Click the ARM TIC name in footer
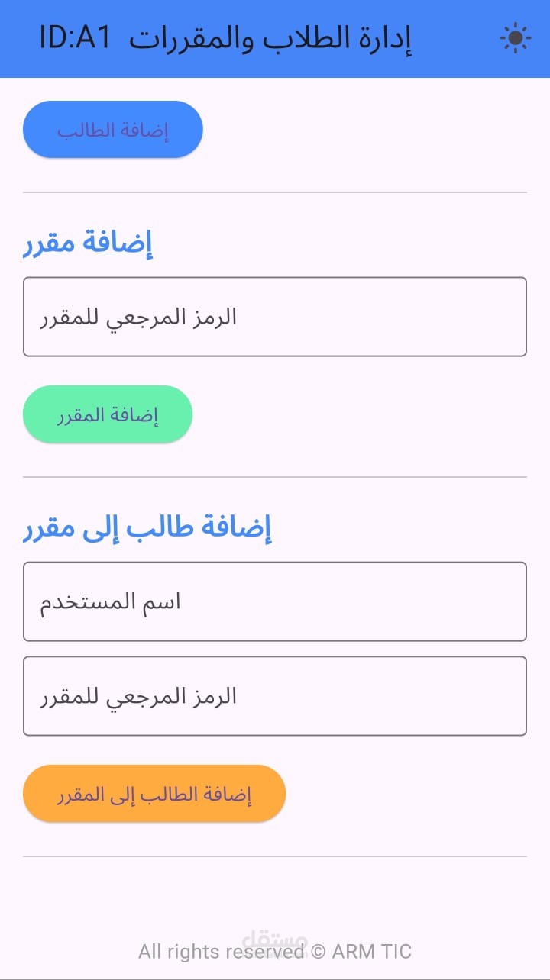 [x=372, y=952]
